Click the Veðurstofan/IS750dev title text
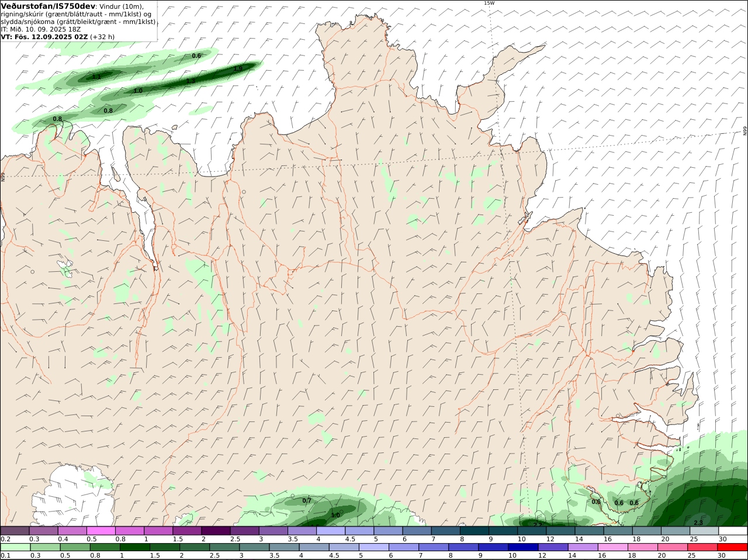Image resolution: width=748 pixels, height=560 pixels. click(48, 6)
